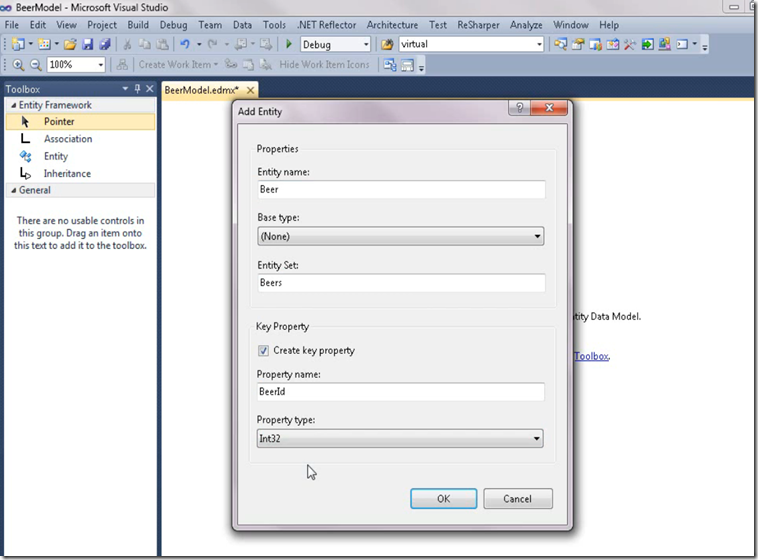
Task: Click the Mapping Details icon in second toolbar
Action: click(408, 65)
